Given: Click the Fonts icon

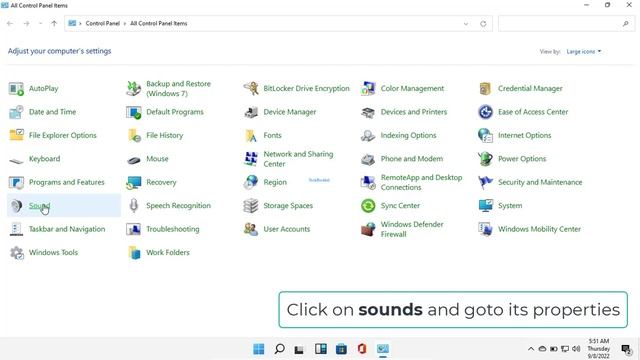Looking at the screenshot, I should [251, 135].
